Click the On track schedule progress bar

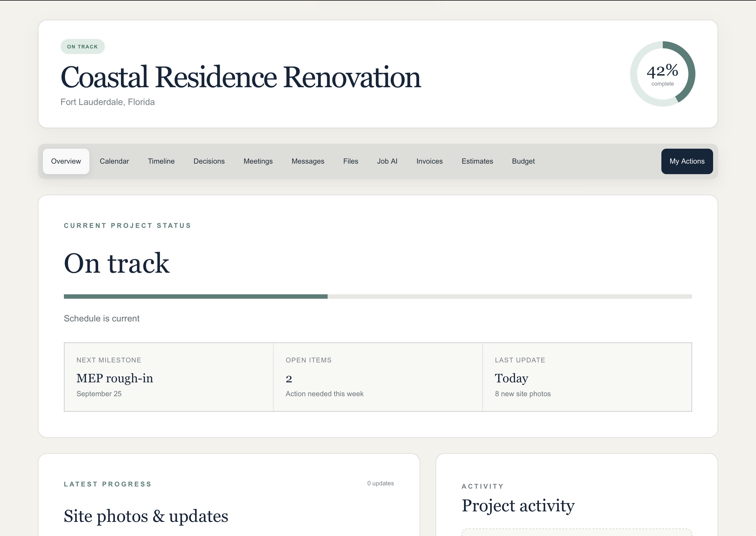coord(378,297)
